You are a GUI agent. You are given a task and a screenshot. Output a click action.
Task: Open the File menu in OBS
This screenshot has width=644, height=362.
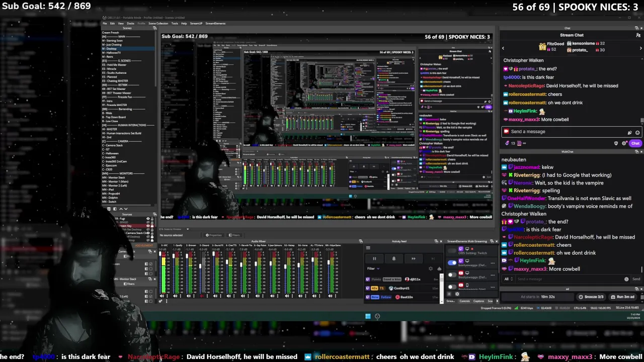click(105, 23)
